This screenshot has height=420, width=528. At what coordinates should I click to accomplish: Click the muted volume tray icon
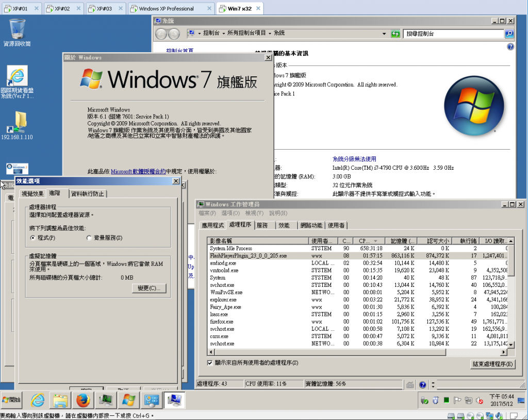click(x=480, y=400)
